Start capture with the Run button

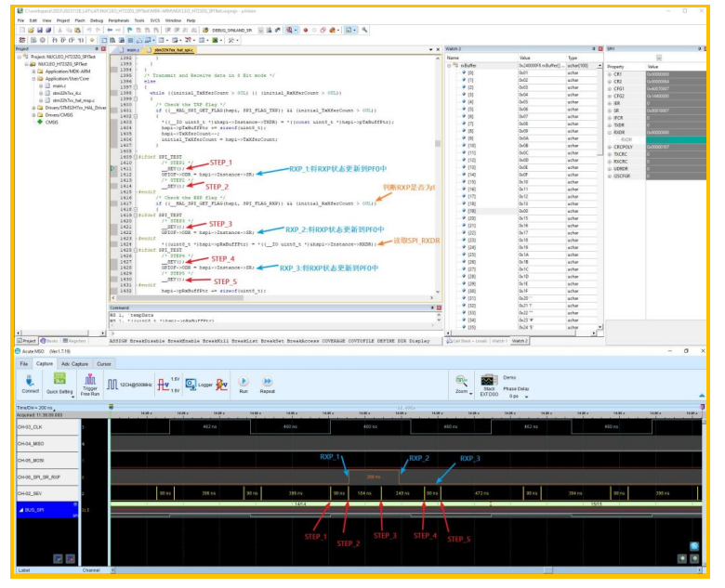pos(244,385)
